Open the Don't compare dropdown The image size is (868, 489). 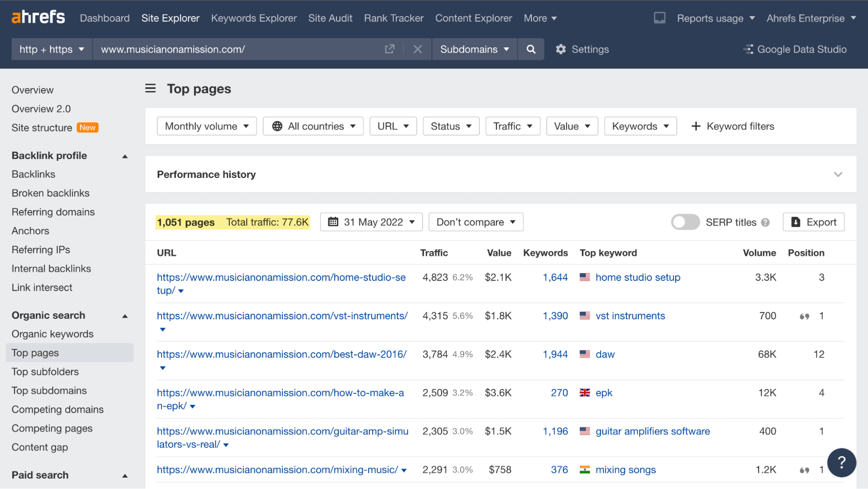476,222
